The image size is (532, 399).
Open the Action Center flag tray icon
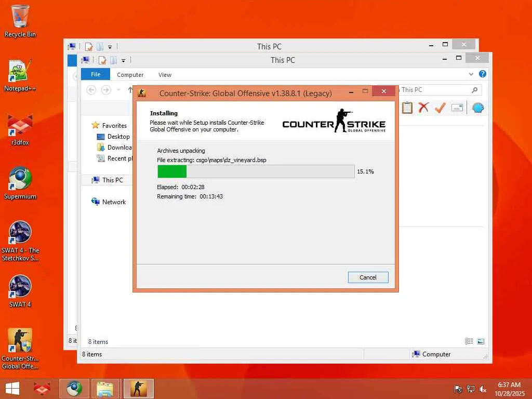pos(458,389)
